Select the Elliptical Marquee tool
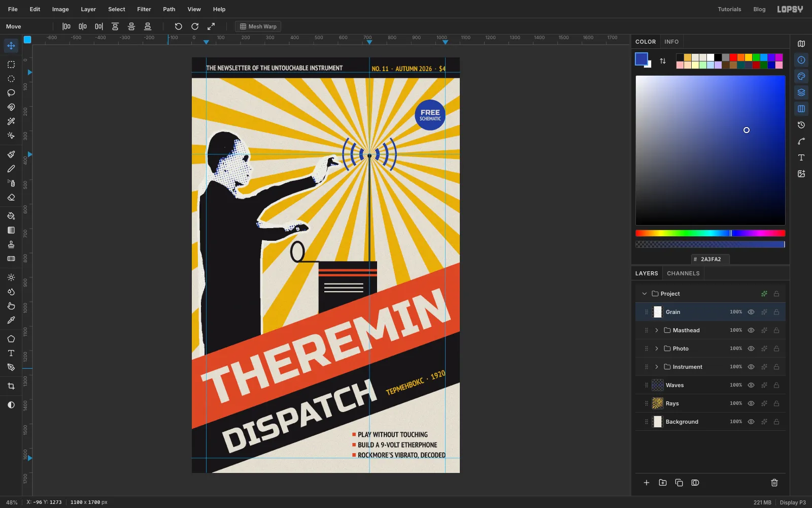The width and height of the screenshot is (812, 508). 11,79
